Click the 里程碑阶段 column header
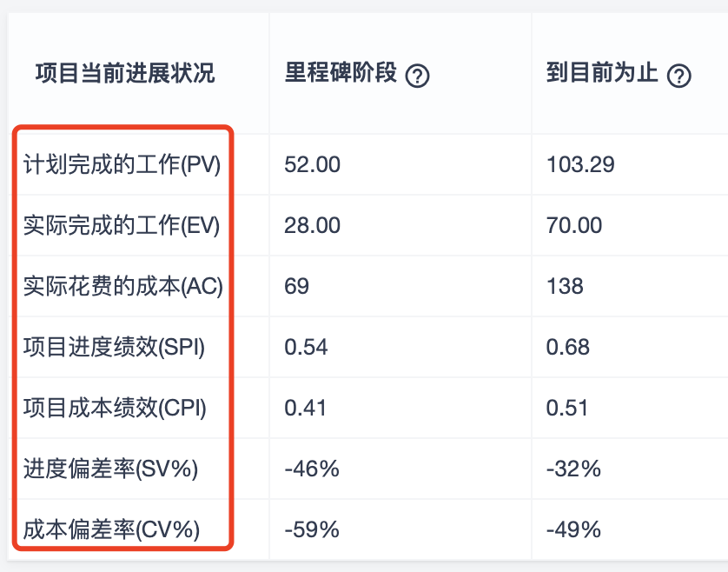 pyautogui.click(x=341, y=73)
